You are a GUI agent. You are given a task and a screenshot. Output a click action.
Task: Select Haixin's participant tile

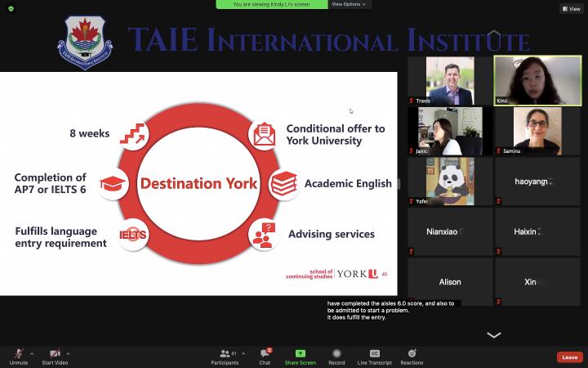point(537,231)
